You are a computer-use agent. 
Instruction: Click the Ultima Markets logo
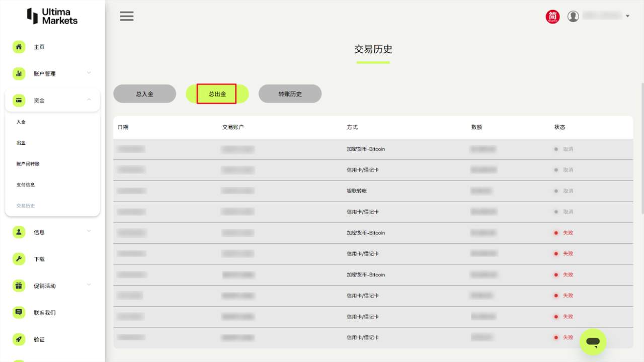click(52, 16)
